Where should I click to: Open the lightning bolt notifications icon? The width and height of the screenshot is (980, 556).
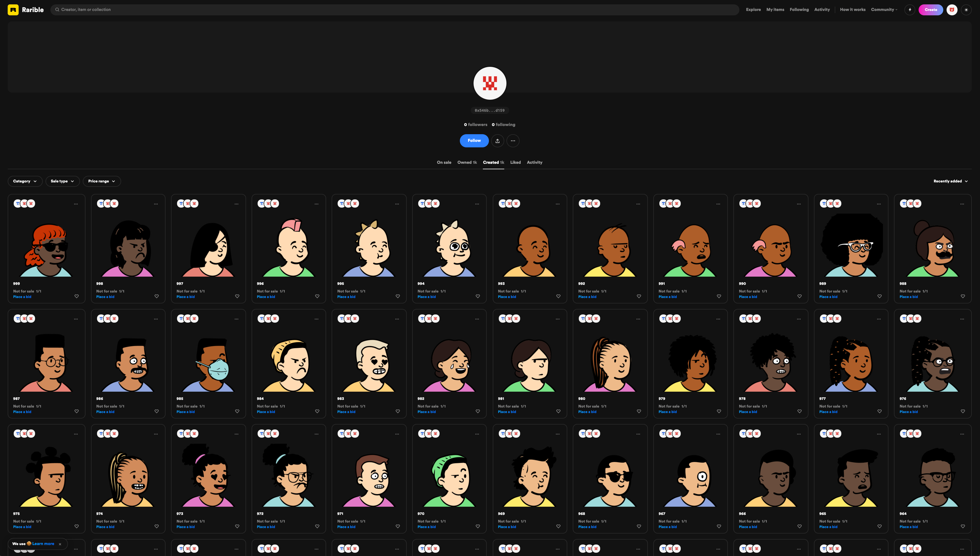click(x=910, y=10)
